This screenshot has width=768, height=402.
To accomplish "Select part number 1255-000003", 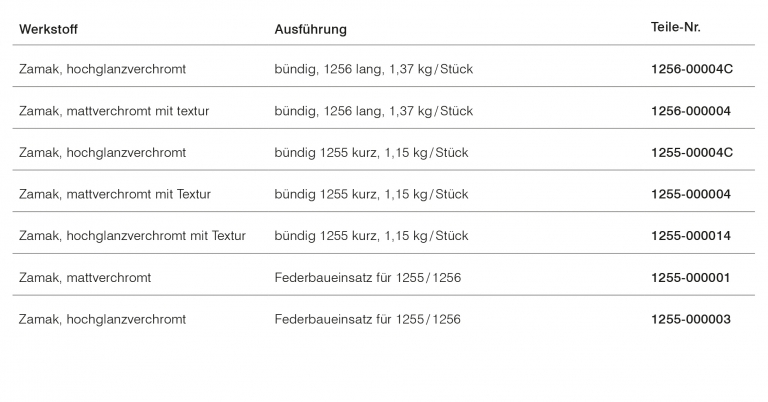I will (x=690, y=320).
